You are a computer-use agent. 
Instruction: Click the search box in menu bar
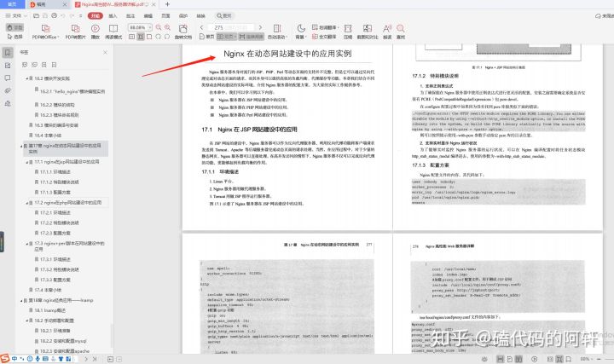(224, 15)
